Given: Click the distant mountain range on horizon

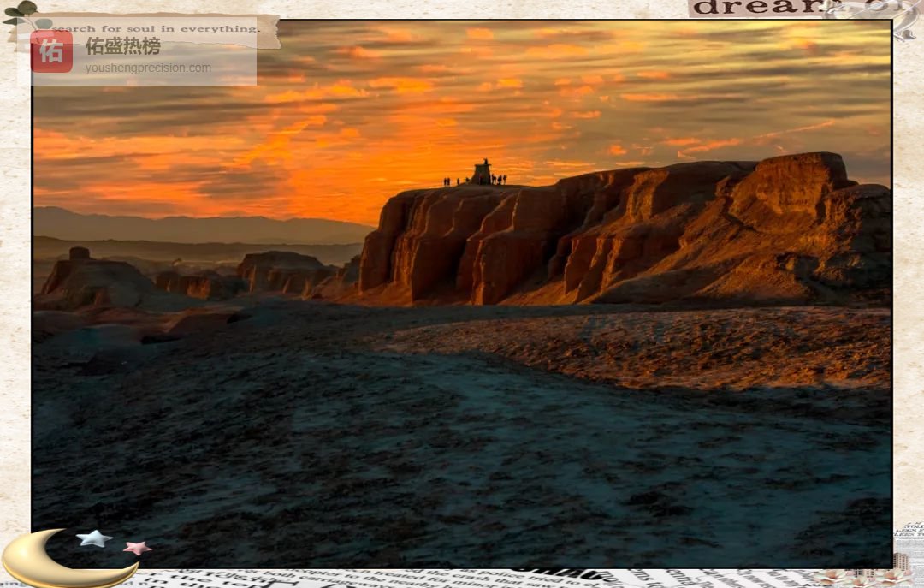Looking at the screenshot, I should click(x=197, y=229).
